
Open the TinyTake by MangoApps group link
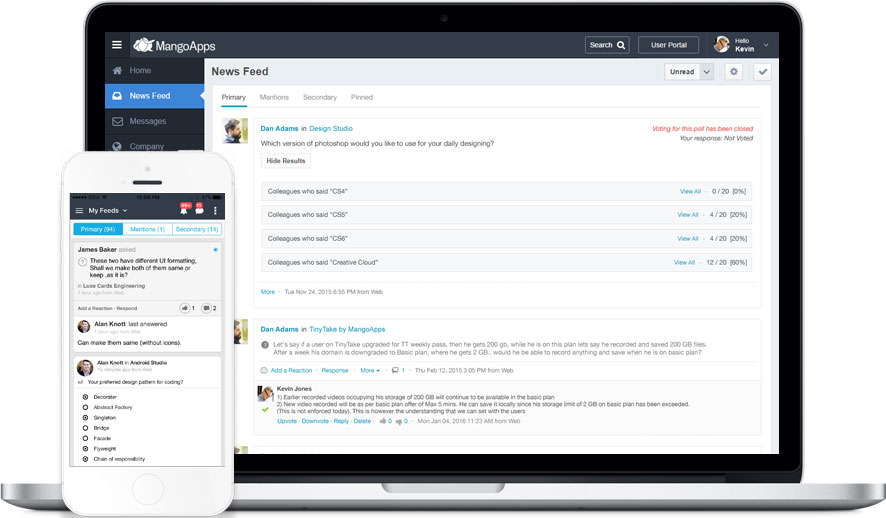347,329
